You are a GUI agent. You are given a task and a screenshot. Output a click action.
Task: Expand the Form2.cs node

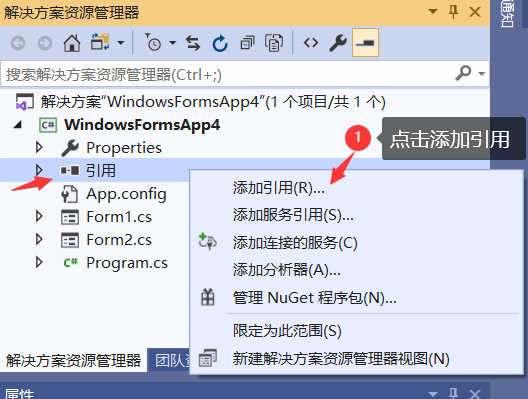(x=39, y=239)
